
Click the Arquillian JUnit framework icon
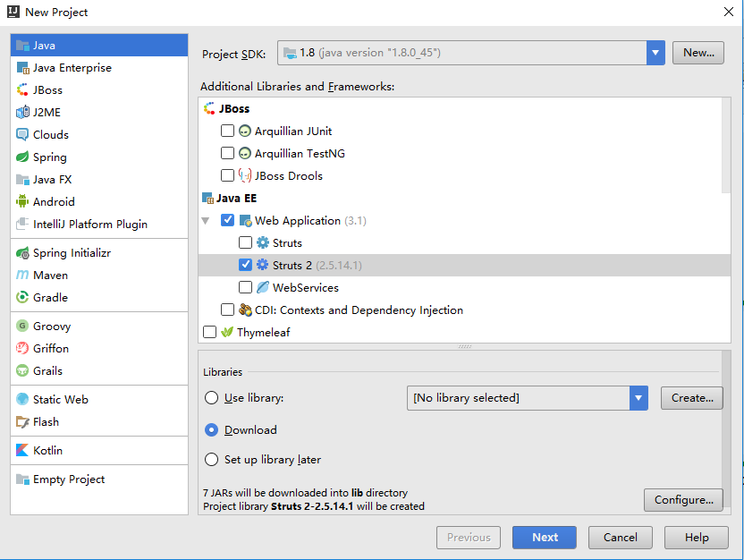245,131
